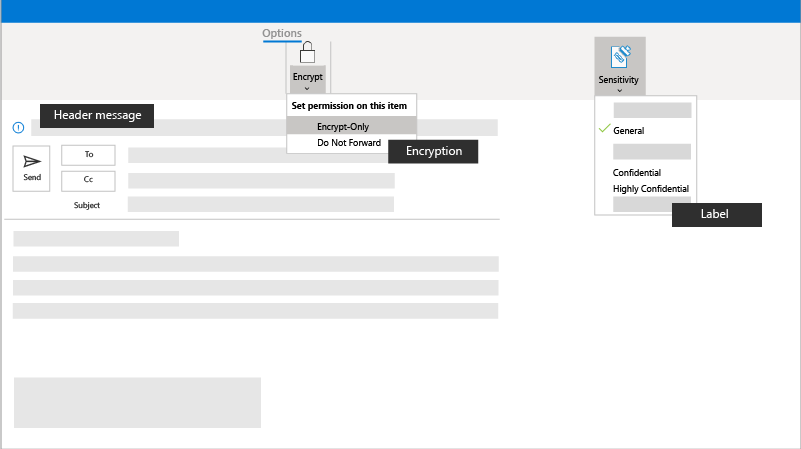Apply the Confidential sensitivity label

point(636,173)
